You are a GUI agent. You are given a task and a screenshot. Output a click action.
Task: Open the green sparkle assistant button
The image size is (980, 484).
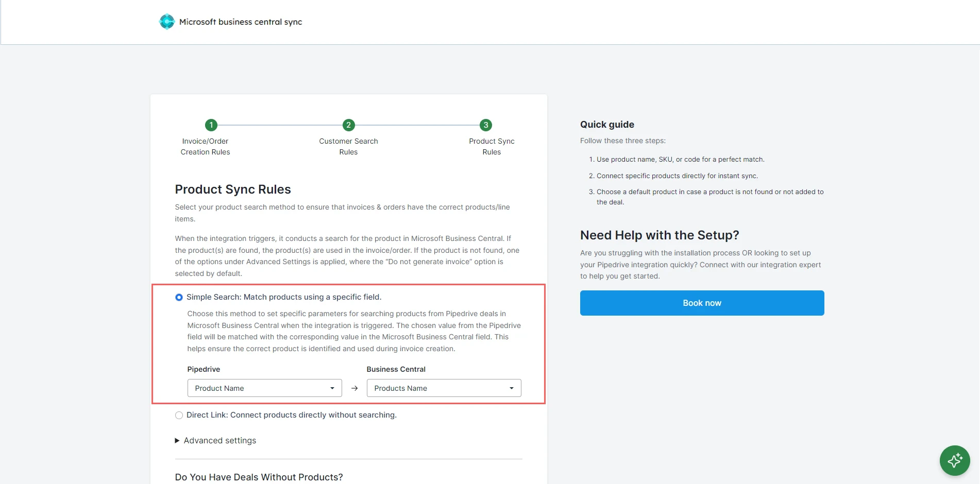click(955, 460)
